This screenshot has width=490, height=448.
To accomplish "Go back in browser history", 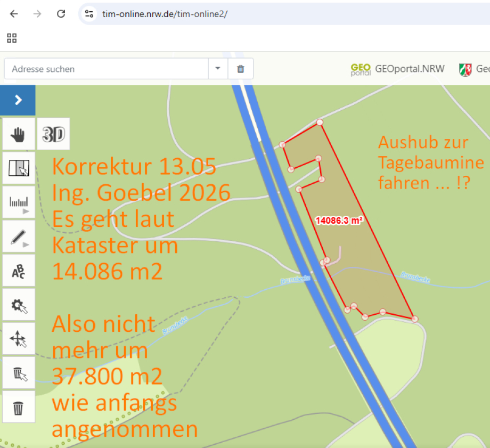I will tap(14, 14).
